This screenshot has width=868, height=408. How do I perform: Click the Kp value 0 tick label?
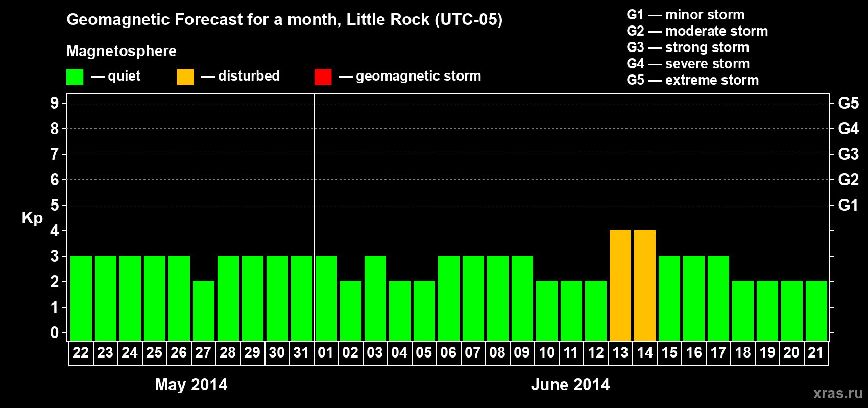click(x=55, y=333)
